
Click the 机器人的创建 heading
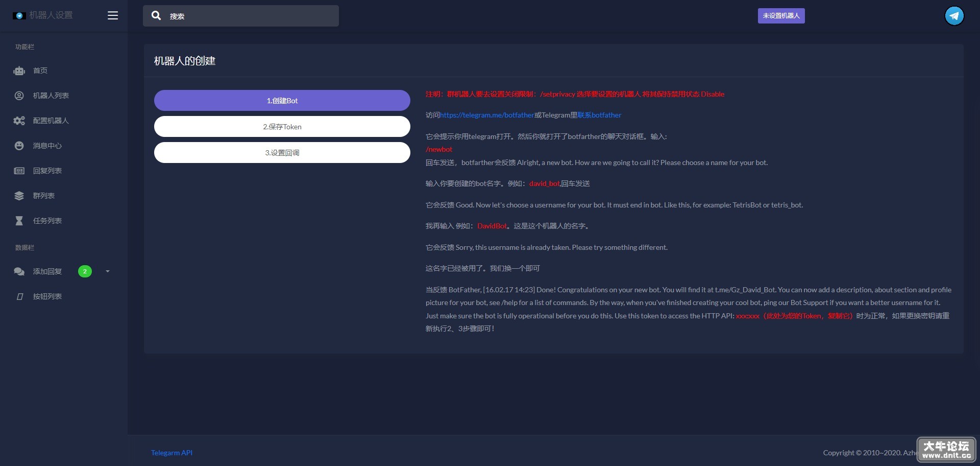click(185, 61)
